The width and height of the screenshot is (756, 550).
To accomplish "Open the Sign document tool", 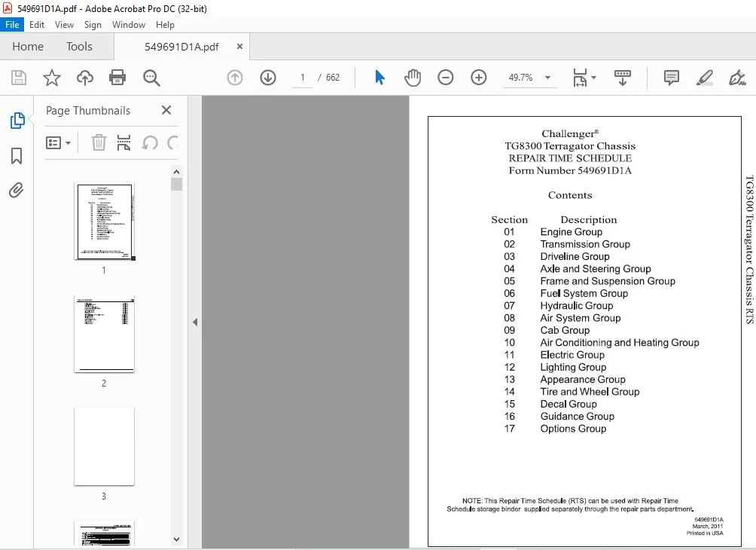I will [738, 78].
